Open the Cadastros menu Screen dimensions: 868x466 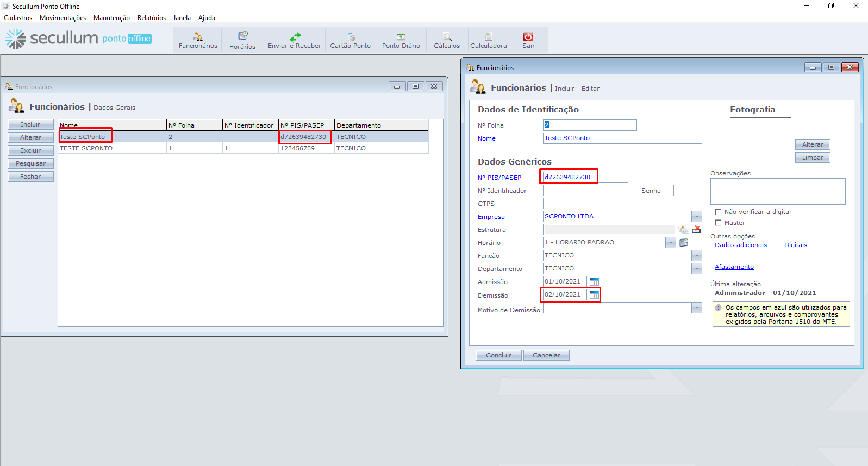click(x=18, y=18)
